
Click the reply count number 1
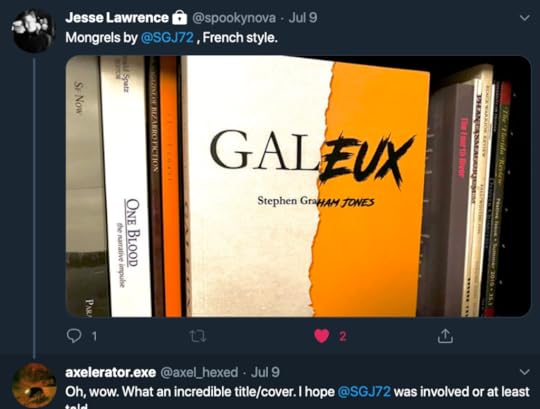pos(94,336)
